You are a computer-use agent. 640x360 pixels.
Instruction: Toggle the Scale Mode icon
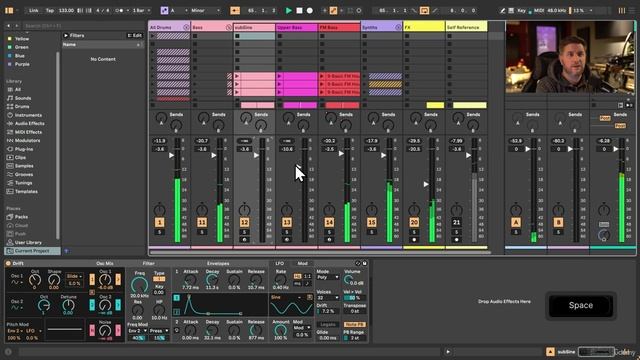tap(164, 10)
